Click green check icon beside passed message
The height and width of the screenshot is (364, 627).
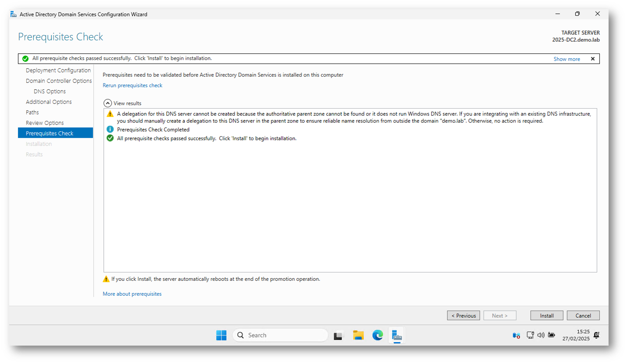tap(110, 138)
